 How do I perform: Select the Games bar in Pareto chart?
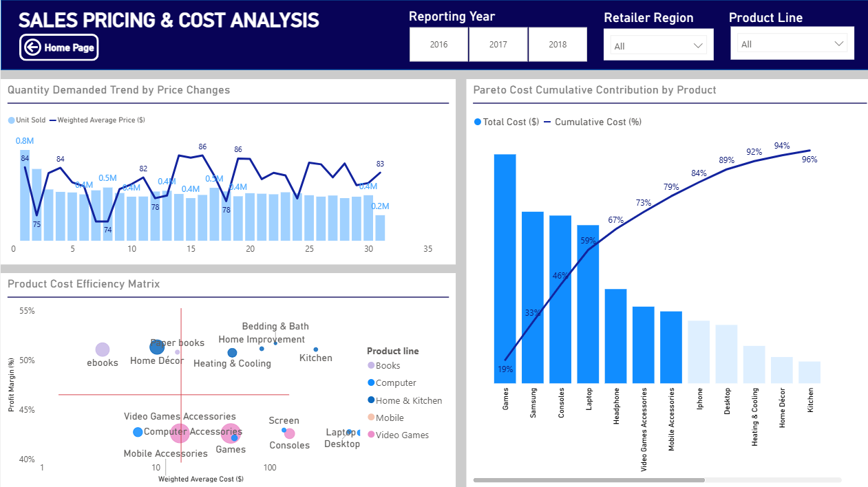pos(505,268)
